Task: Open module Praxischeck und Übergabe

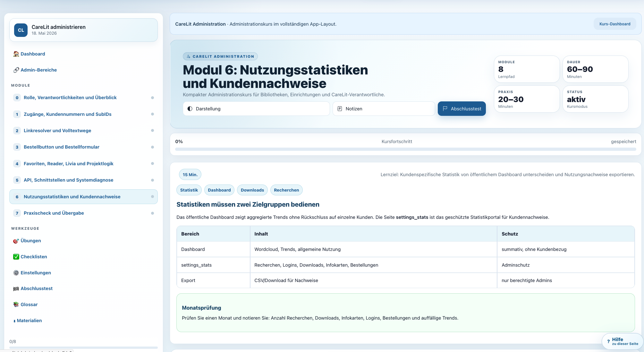Action: (83, 213)
